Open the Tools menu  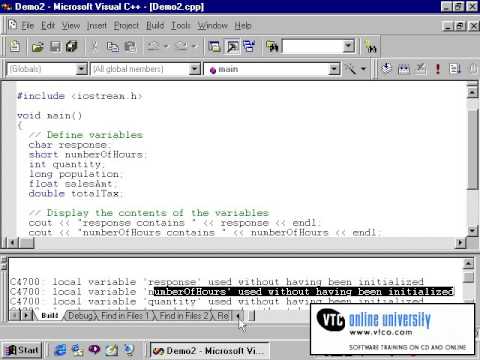click(181, 26)
